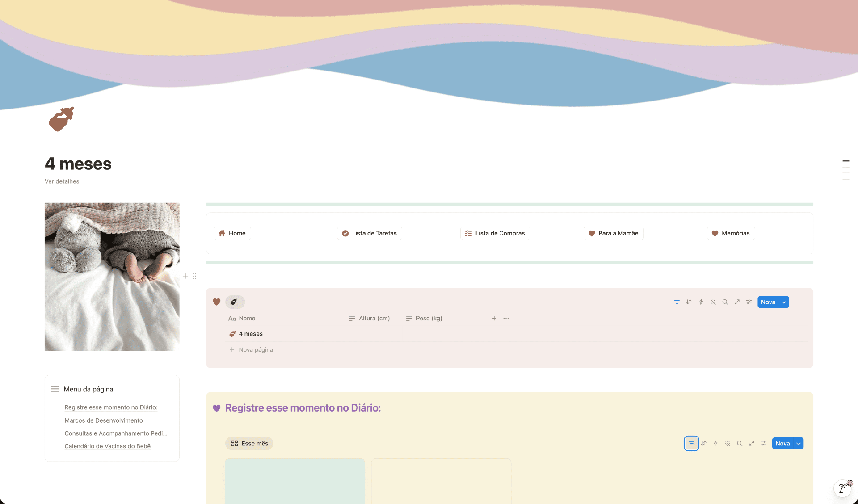858x504 pixels.
Task: Expand the Nova dropdown arrow in Diário database
Action: click(799, 444)
